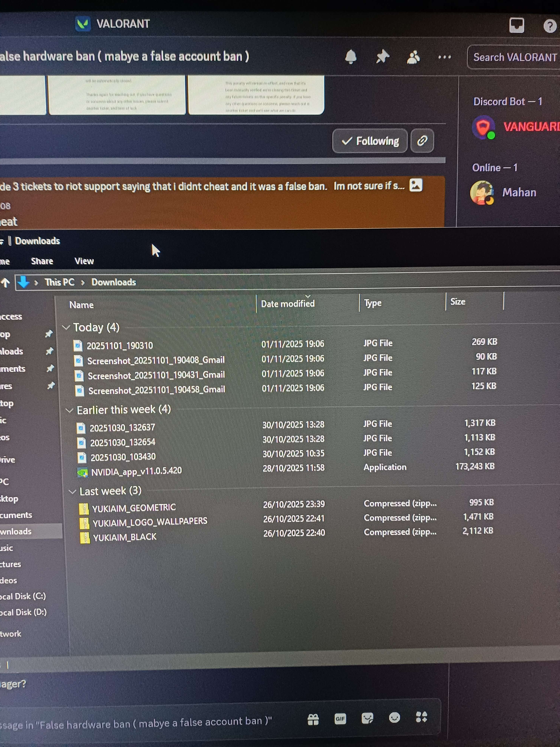Collapse the Last week (3) group

click(72, 491)
